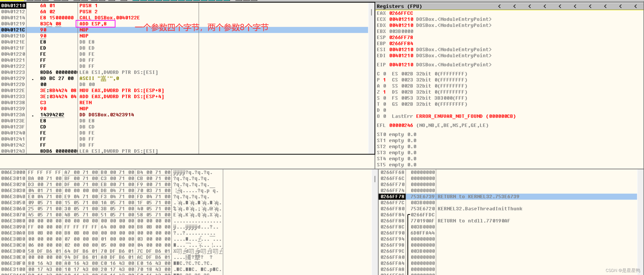Select the EFL flags value 00000246
This screenshot has width=644, height=275.
(x=401, y=125)
